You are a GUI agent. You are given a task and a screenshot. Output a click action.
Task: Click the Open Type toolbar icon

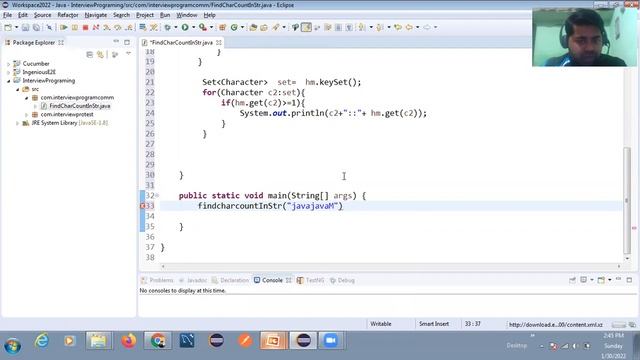click(253, 27)
